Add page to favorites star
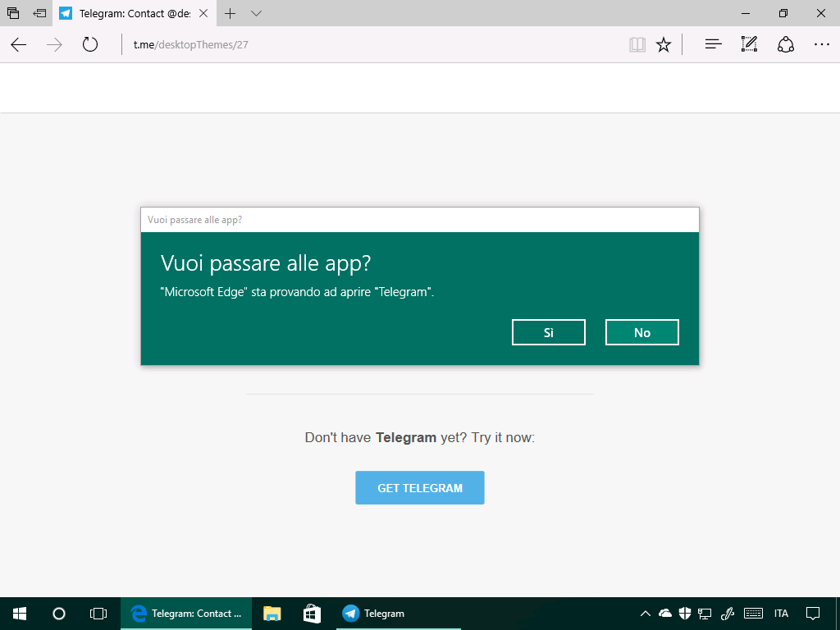The image size is (840, 630). click(664, 44)
